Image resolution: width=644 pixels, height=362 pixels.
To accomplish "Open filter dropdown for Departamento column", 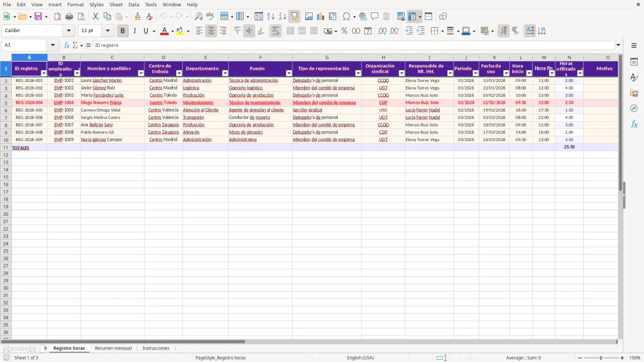I will [x=225, y=73].
